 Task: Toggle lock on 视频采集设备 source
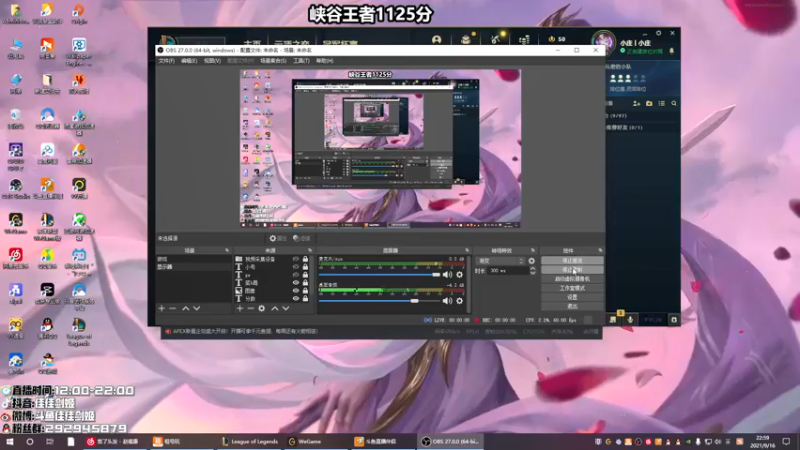pos(305,259)
